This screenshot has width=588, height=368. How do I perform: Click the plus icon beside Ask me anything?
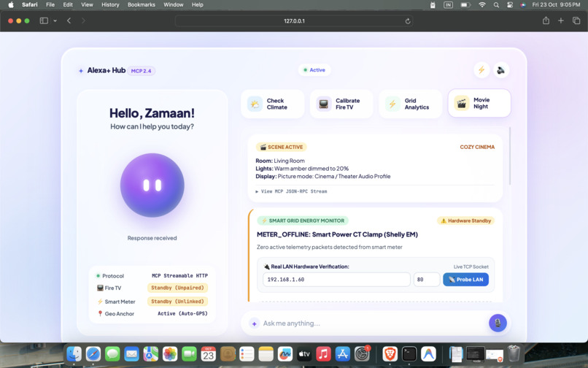point(255,323)
